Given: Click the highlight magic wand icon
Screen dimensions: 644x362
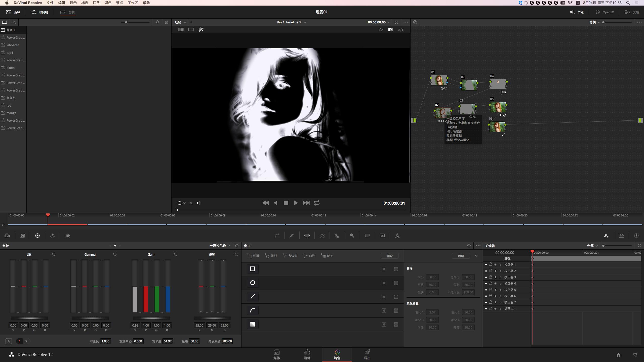Looking at the screenshot, I should (x=201, y=30).
